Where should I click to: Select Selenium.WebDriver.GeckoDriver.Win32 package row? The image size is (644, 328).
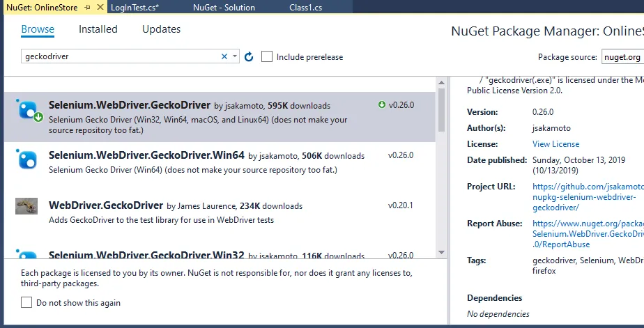click(x=220, y=251)
